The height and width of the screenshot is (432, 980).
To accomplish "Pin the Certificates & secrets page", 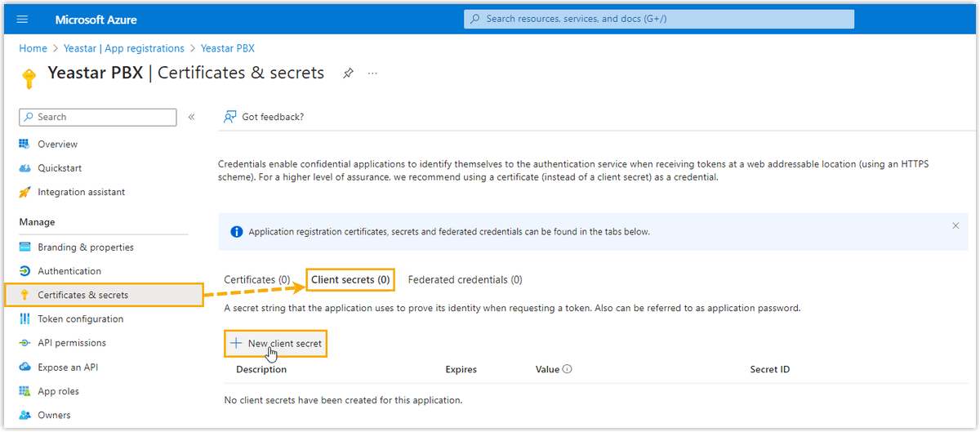I will 348,73.
